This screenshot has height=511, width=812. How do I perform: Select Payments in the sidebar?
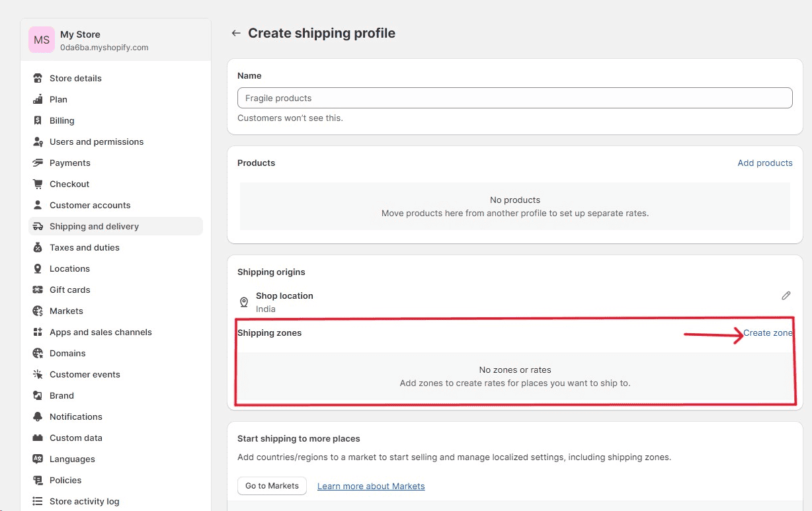(x=116, y=163)
